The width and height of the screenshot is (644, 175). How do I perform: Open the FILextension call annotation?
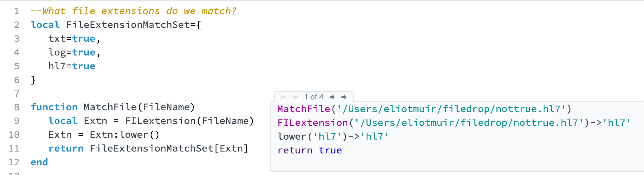click(x=454, y=123)
